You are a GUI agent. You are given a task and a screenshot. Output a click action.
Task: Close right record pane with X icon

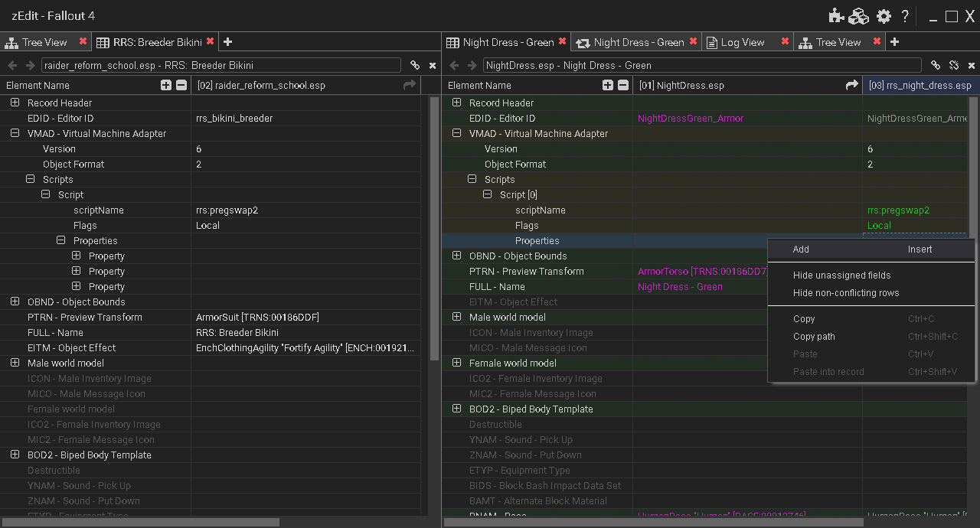(972, 66)
